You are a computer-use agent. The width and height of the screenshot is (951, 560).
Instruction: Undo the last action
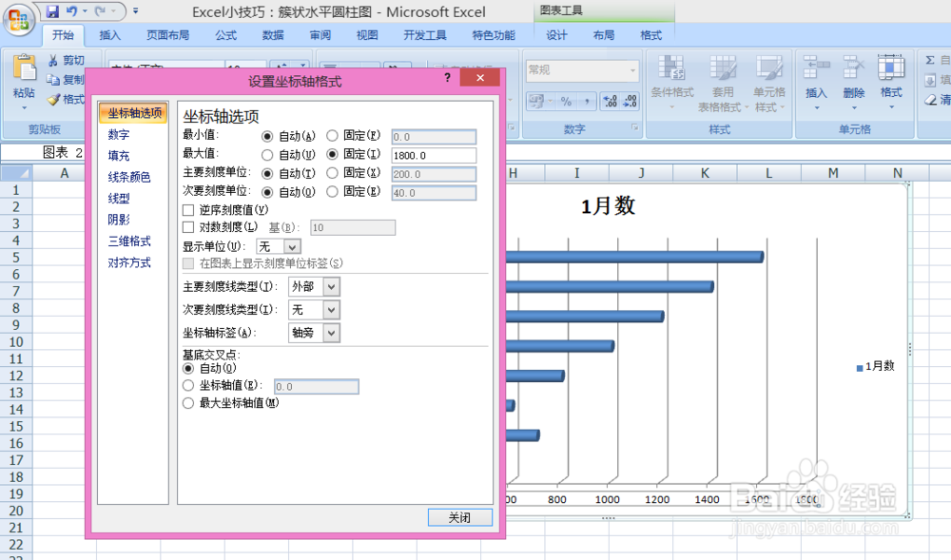(x=71, y=10)
